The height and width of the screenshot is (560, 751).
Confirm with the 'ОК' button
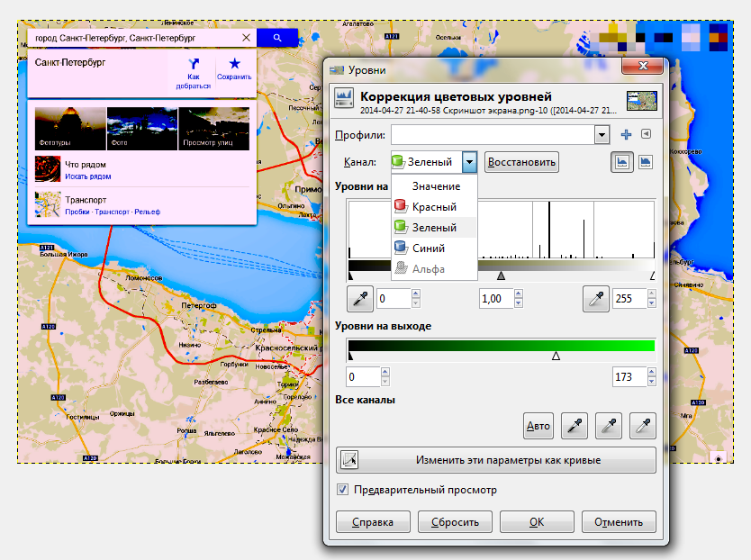(x=537, y=521)
